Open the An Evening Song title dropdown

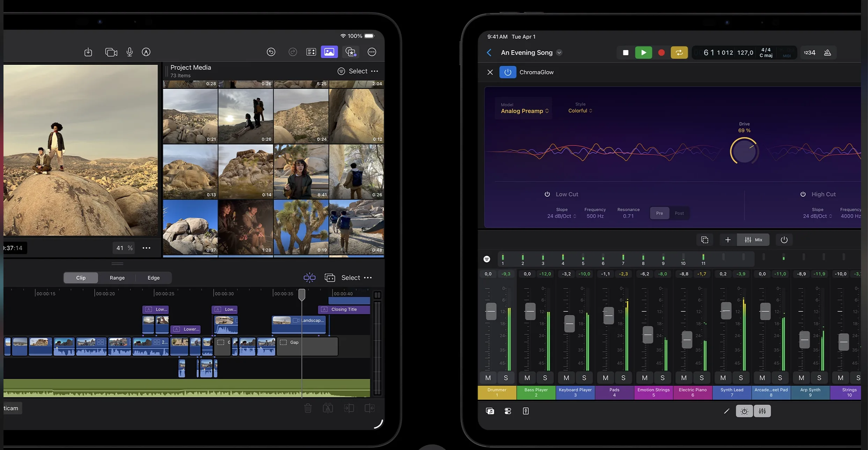[559, 52]
